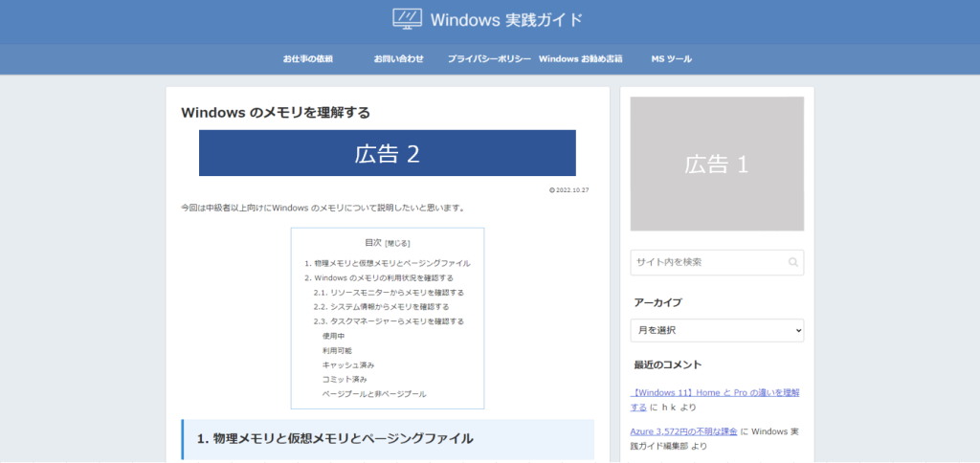Open the お問い合わせ menu item
Screen dimensions: 980x463
[x=399, y=58]
